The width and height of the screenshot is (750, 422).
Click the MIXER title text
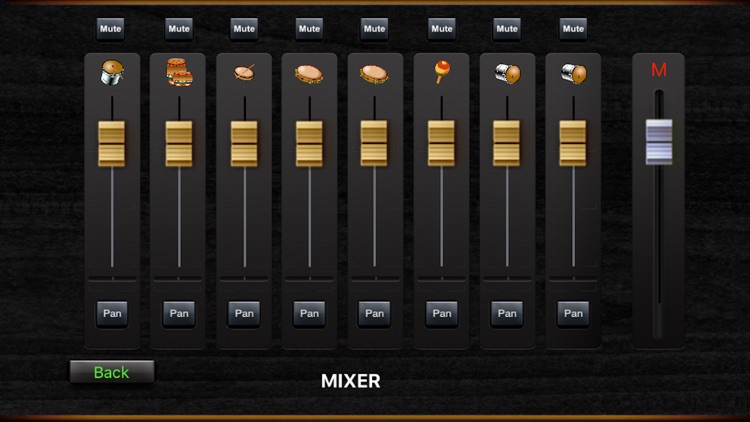(351, 381)
